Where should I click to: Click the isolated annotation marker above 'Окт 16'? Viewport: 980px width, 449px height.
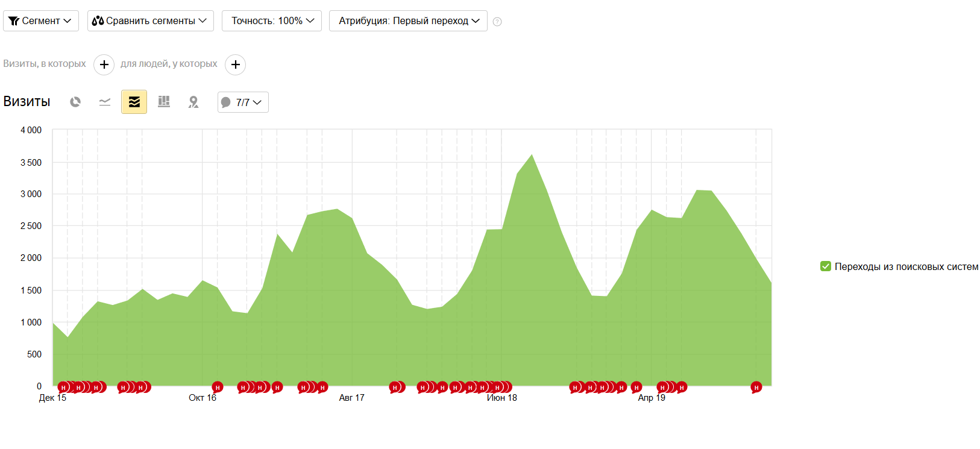pos(218,387)
